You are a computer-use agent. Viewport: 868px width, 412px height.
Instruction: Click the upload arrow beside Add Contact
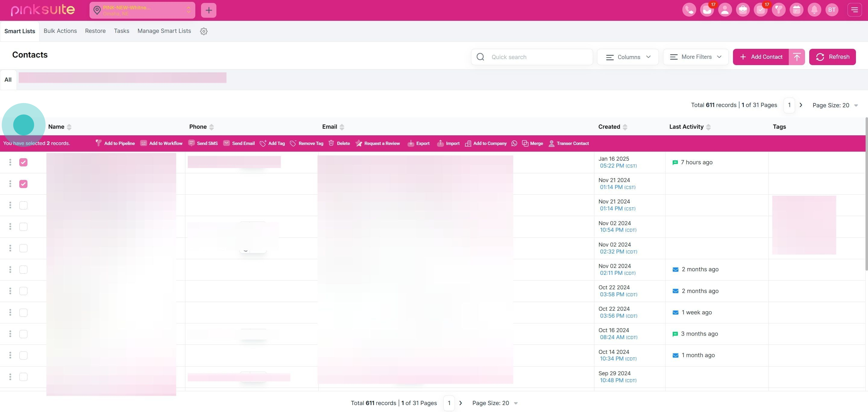pos(797,57)
